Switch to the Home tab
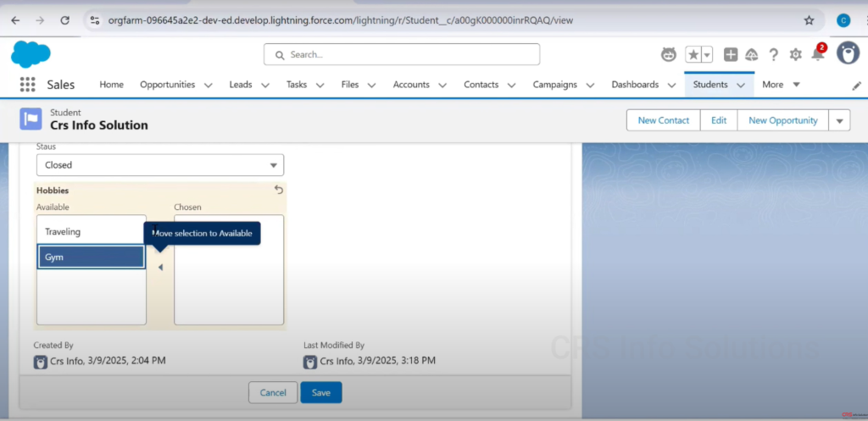 111,85
